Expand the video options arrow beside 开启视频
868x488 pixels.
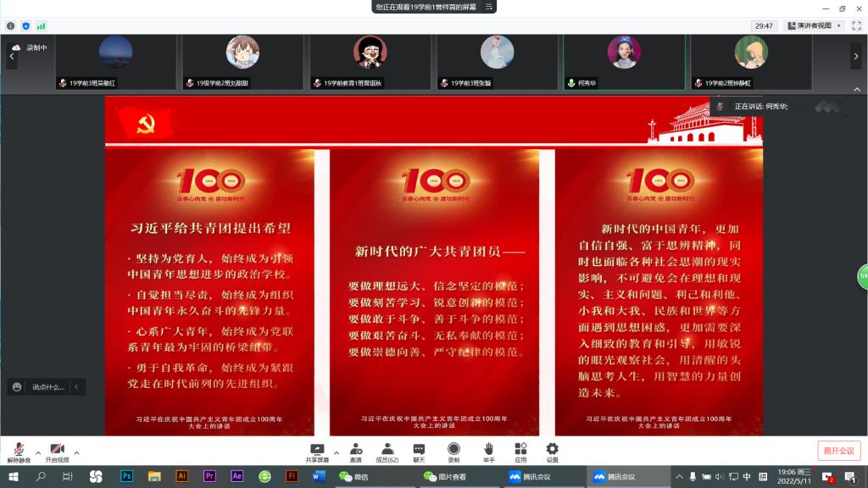[x=76, y=452]
